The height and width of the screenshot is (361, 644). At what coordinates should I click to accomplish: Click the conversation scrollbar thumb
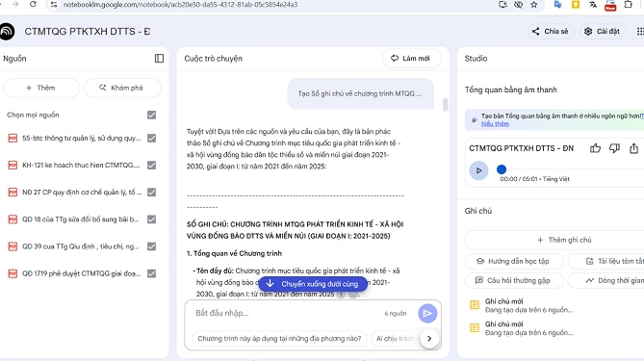coord(445,104)
